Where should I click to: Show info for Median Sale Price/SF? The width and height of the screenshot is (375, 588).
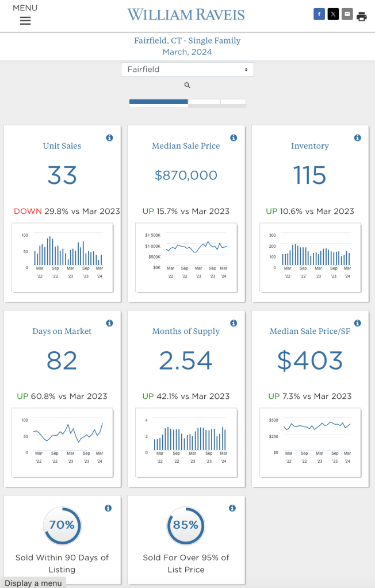click(357, 323)
